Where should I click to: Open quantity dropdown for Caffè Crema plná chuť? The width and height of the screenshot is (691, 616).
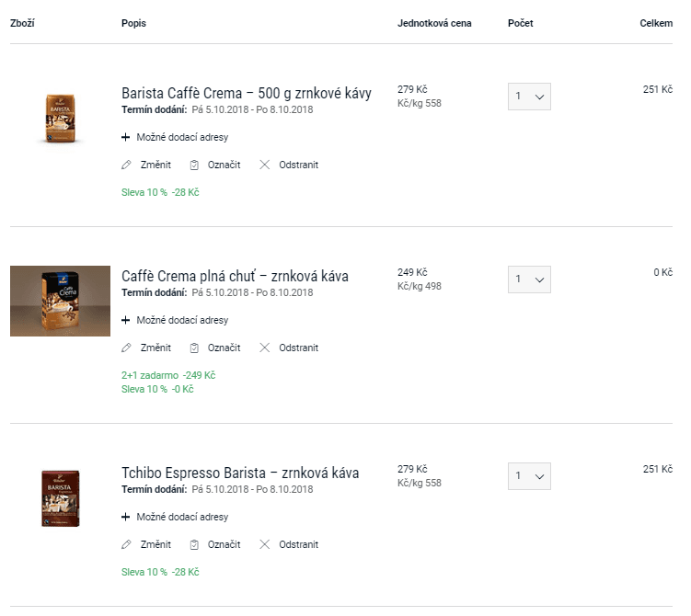pyautogui.click(x=529, y=279)
